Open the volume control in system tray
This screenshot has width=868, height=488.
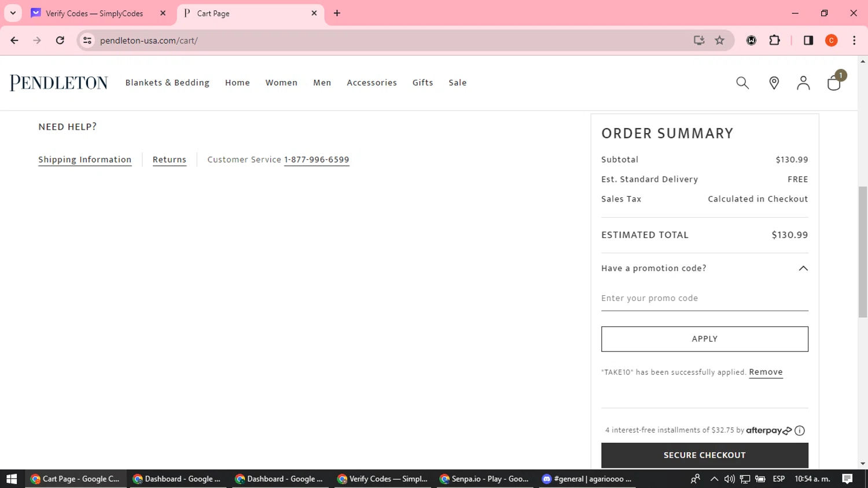click(x=729, y=479)
